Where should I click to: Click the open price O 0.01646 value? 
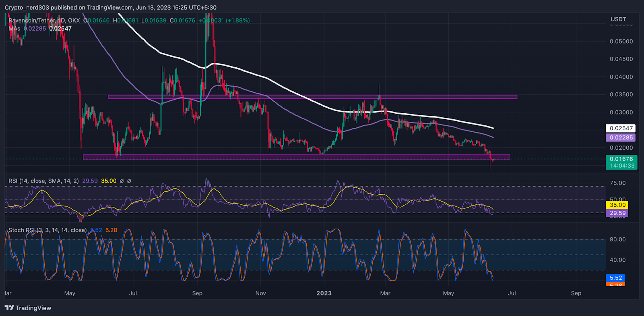click(97, 20)
